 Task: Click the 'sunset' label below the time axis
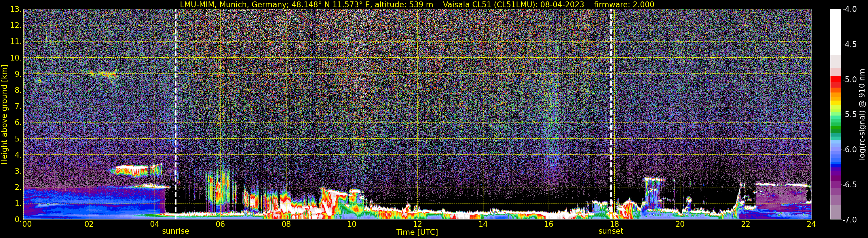[611, 231]
